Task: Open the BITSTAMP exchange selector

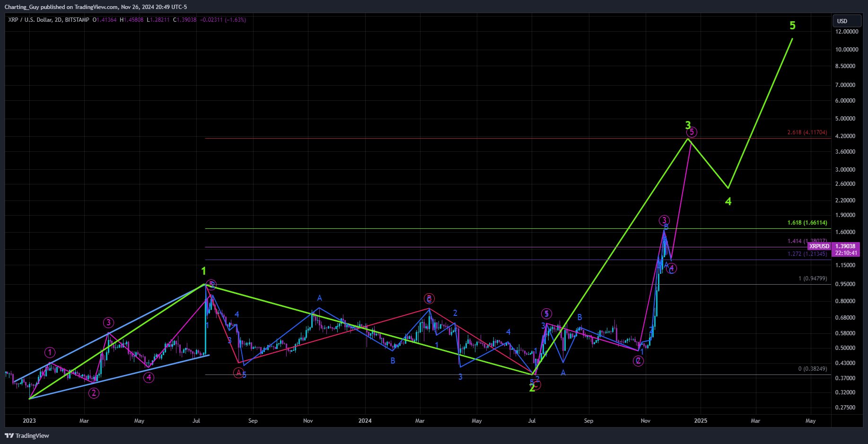Action: 77,20
